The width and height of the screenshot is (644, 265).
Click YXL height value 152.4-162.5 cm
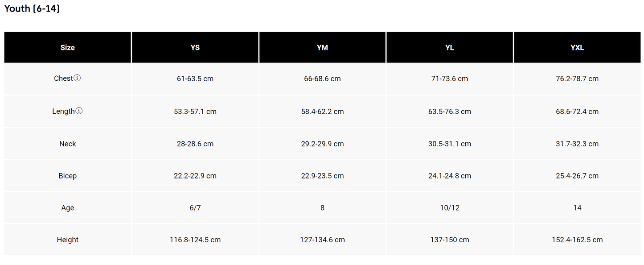(577, 240)
